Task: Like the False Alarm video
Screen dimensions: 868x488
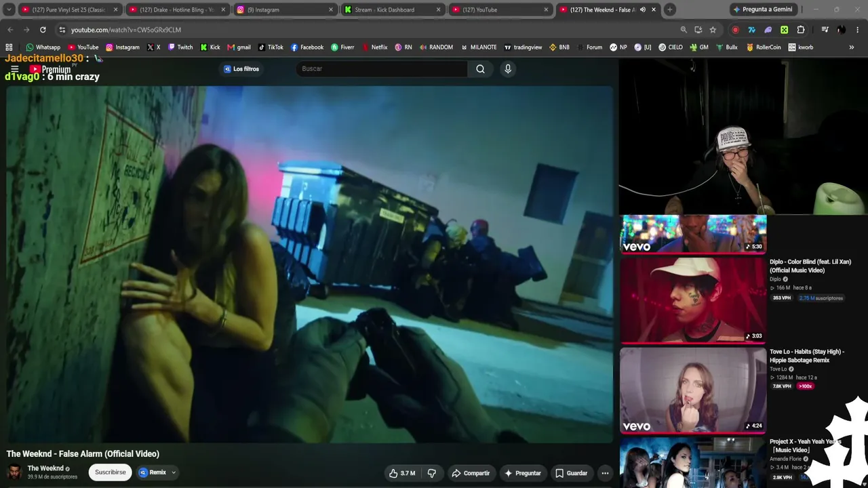Action: (401, 473)
